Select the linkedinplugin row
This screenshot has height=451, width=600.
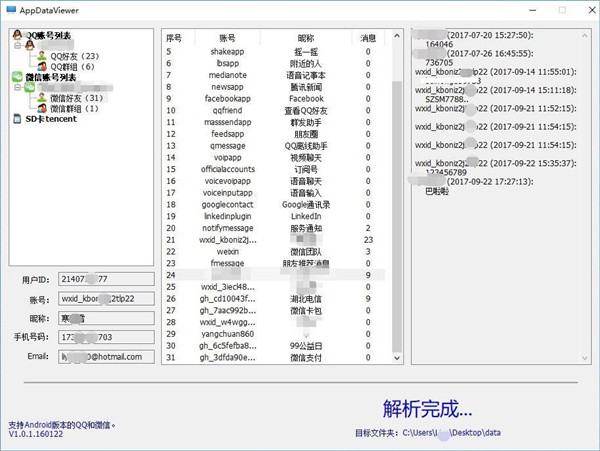(x=274, y=216)
